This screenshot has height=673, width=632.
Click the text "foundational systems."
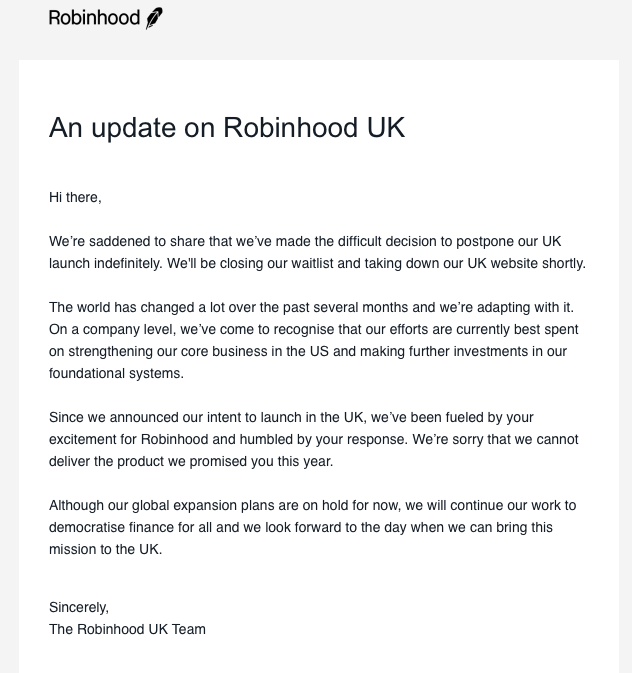click(116, 373)
